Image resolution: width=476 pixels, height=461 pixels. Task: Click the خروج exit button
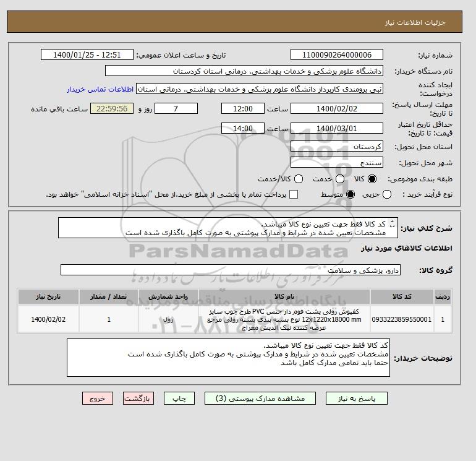98,399
